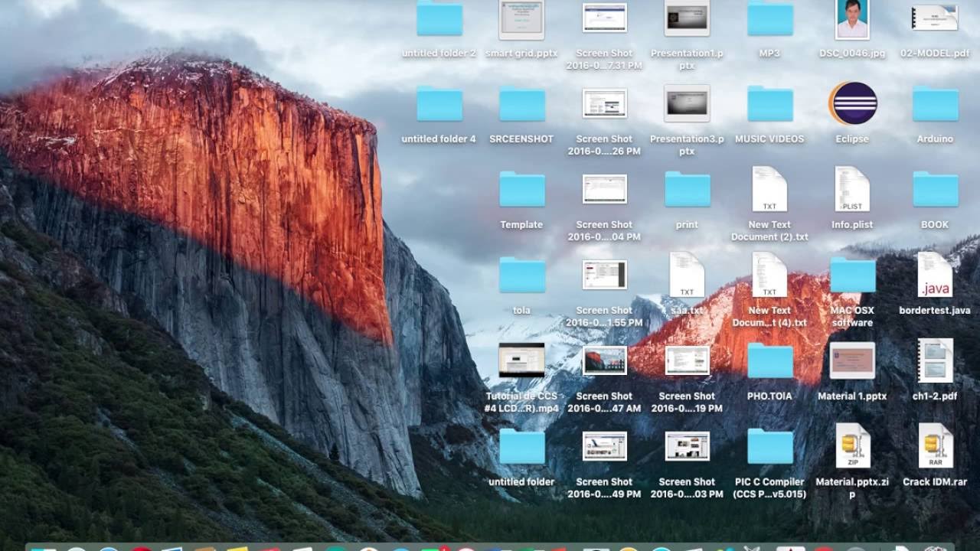Select the Presentation3.pptx file icon
This screenshot has width=980, height=551.
tap(687, 103)
